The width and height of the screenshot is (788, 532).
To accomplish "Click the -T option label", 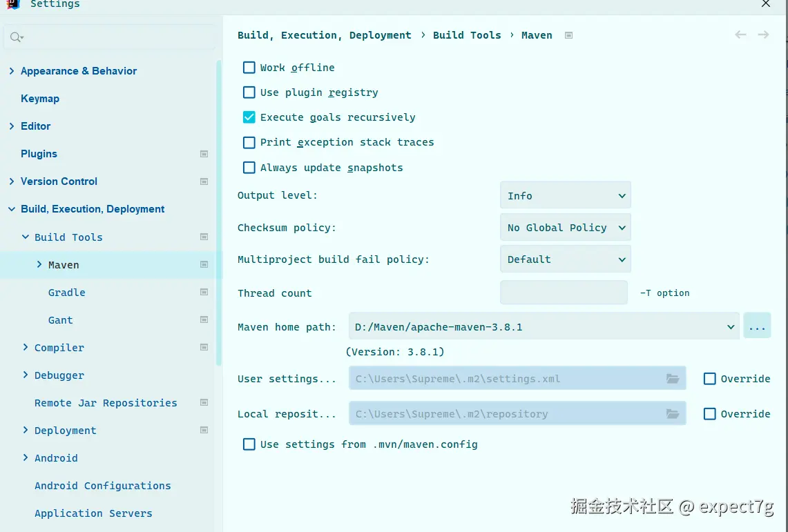I will 664,293.
